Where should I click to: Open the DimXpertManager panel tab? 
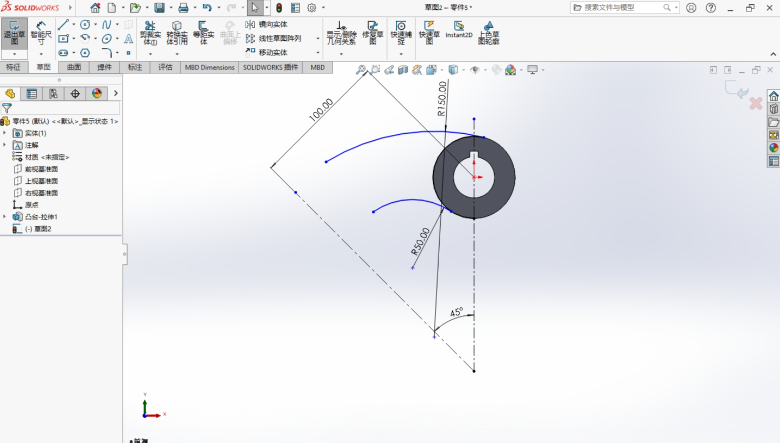coord(75,93)
